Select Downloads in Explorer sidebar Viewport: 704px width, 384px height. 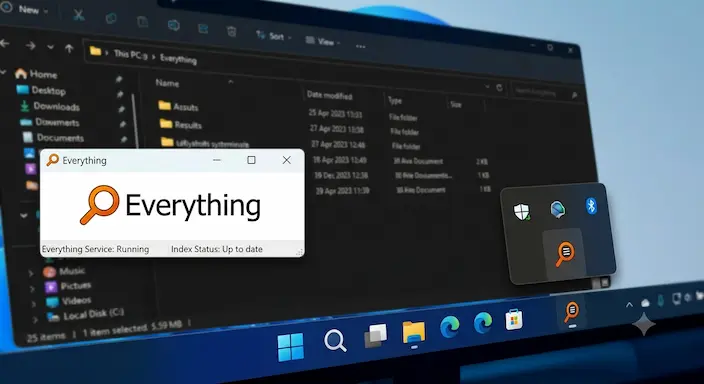(50, 106)
